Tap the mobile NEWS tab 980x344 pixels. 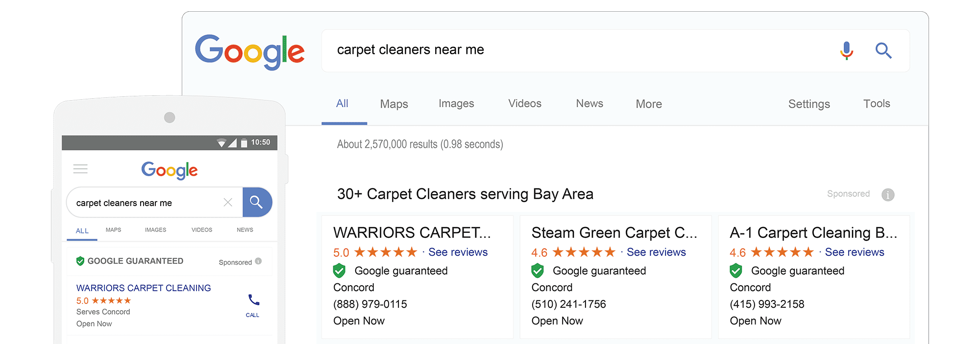pos(245,230)
